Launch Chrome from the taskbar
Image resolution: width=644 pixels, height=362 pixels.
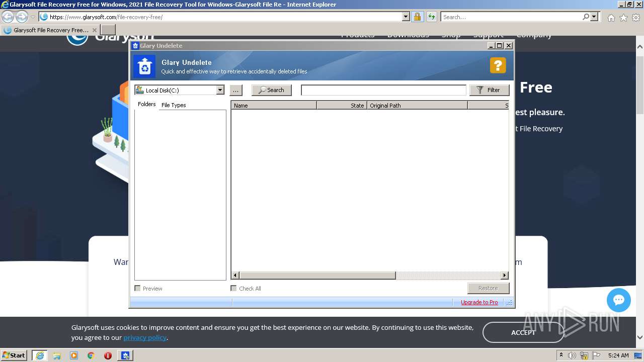coord(91,355)
